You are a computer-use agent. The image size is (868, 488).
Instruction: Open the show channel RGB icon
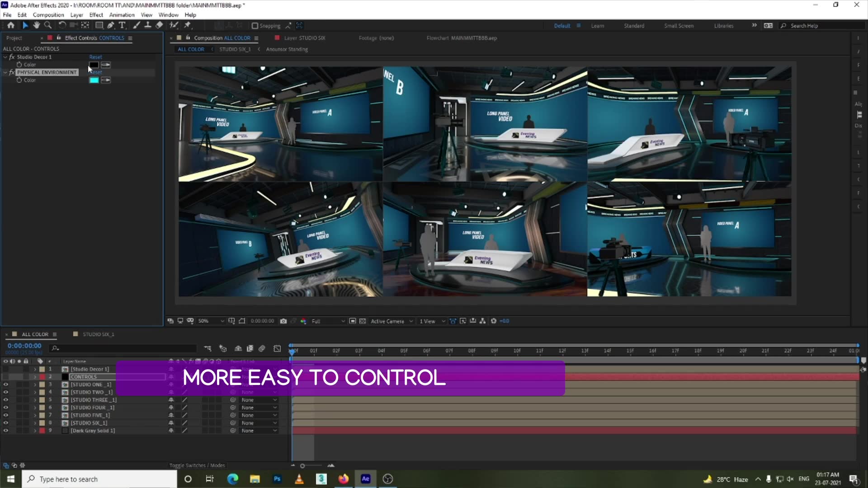303,321
